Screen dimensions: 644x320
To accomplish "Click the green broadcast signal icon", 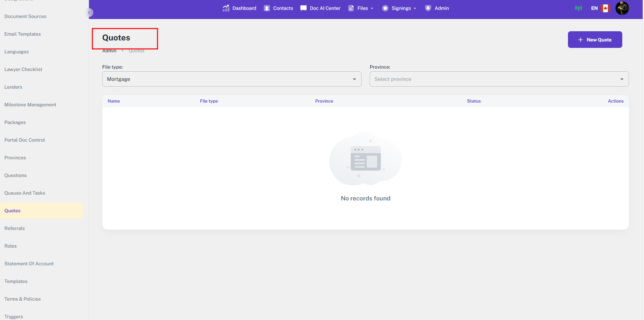I will pyautogui.click(x=578, y=8).
